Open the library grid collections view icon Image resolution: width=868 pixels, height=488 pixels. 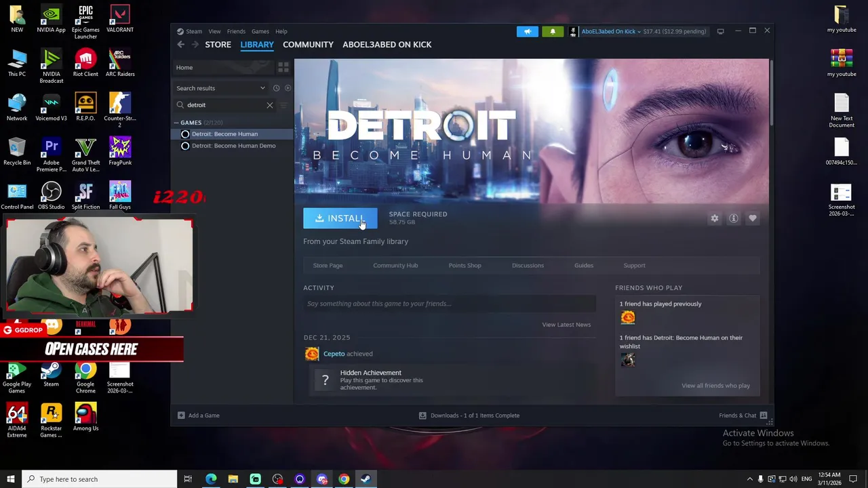tap(283, 67)
